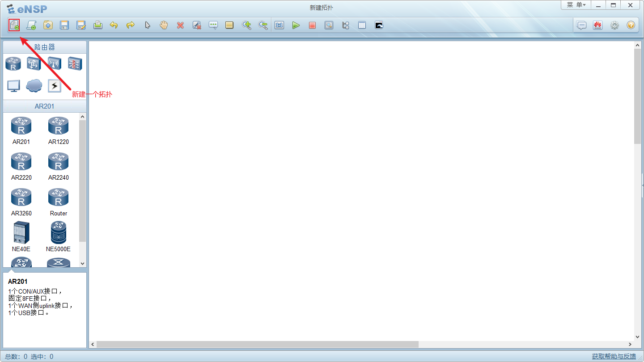Pick the AR2240 router

59,166
